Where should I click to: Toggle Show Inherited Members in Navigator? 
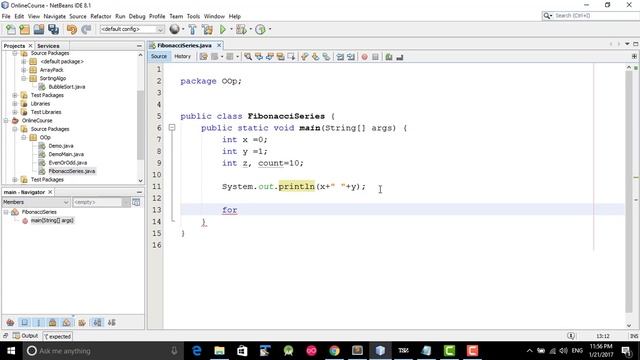(11, 322)
